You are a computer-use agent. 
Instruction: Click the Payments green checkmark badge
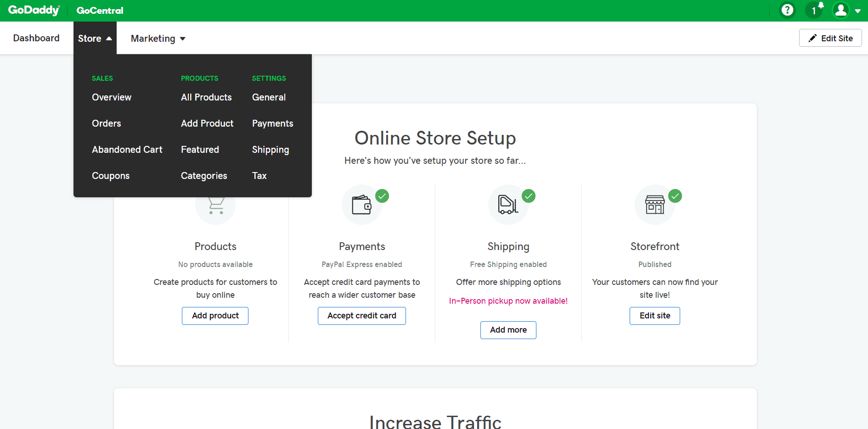point(382,196)
